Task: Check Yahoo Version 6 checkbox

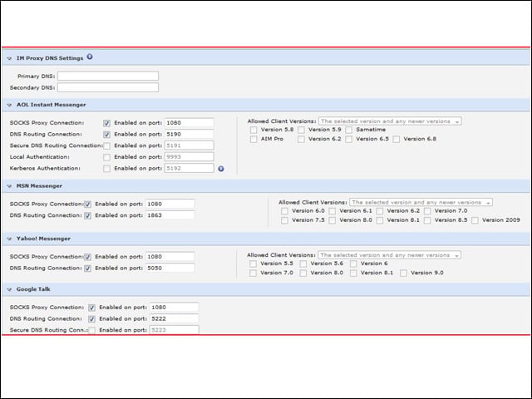Action: pyautogui.click(x=353, y=264)
